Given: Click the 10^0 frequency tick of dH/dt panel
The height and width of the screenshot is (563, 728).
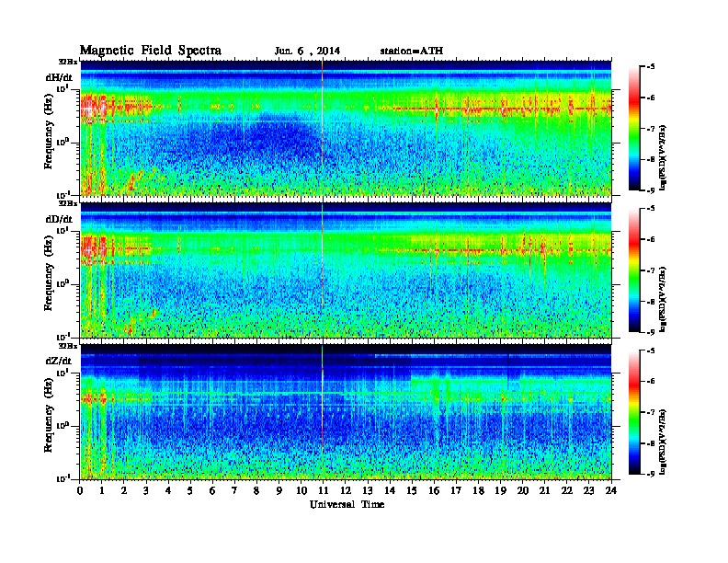Looking at the screenshot, I should pyautogui.click(x=63, y=142).
